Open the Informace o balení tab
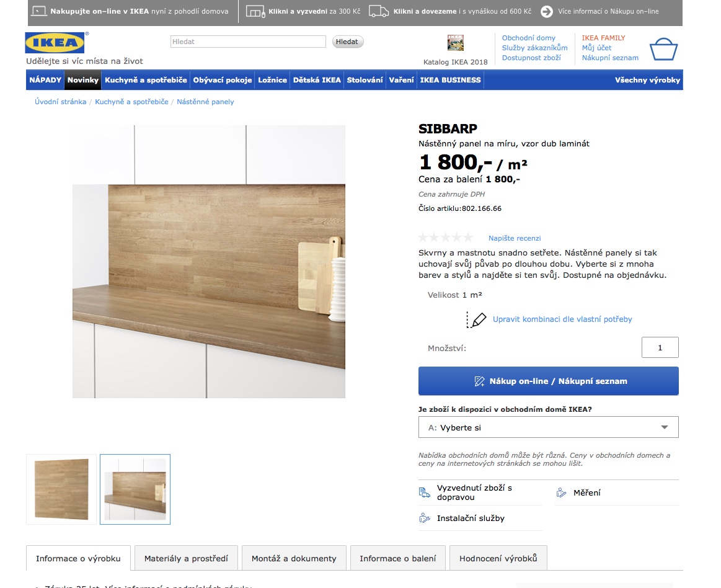Image resolution: width=721 pixels, height=588 pixels. pyautogui.click(x=398, y=558)
